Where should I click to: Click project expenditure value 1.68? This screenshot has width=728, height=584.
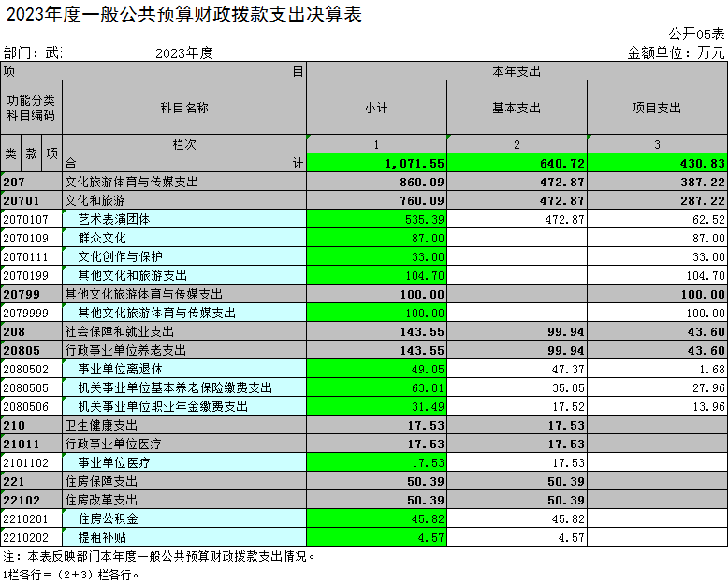657,369
